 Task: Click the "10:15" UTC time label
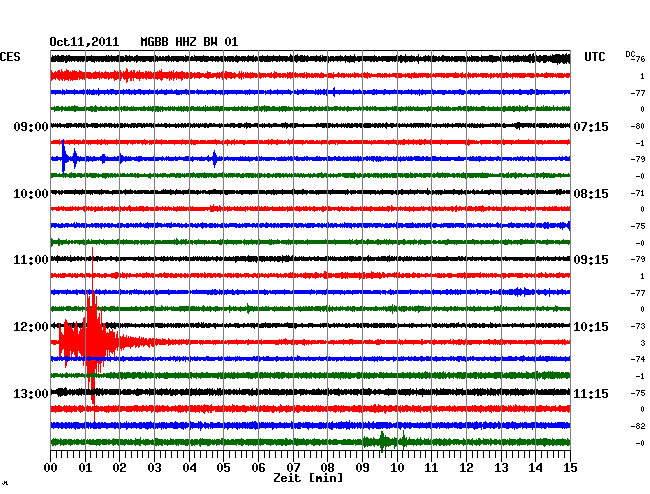(591, 327)
